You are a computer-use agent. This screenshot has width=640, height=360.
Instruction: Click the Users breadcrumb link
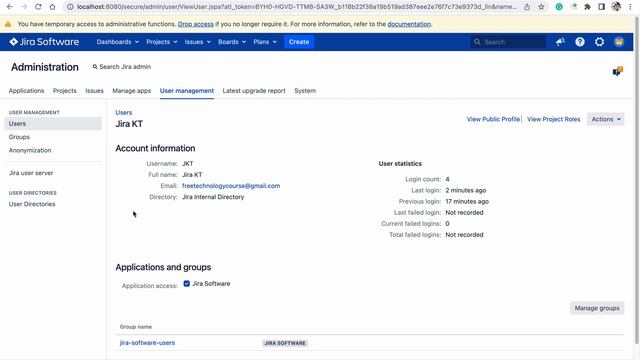(124, 112)
